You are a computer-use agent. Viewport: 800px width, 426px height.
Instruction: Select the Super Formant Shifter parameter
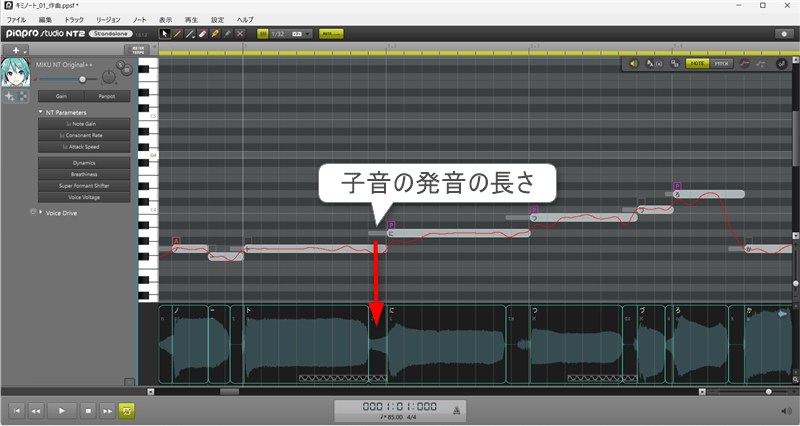coord(84,186)
